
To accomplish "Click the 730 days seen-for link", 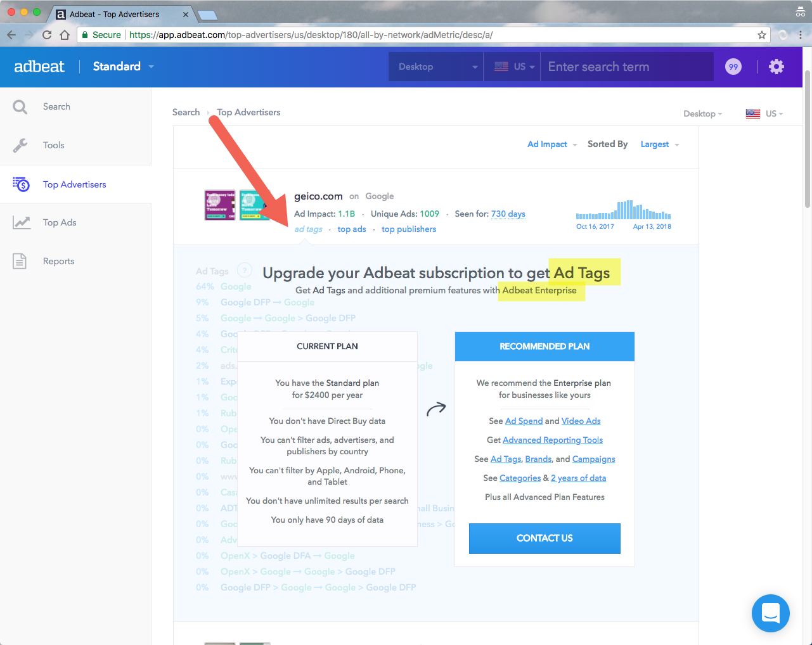I will [x=508, y=214].
